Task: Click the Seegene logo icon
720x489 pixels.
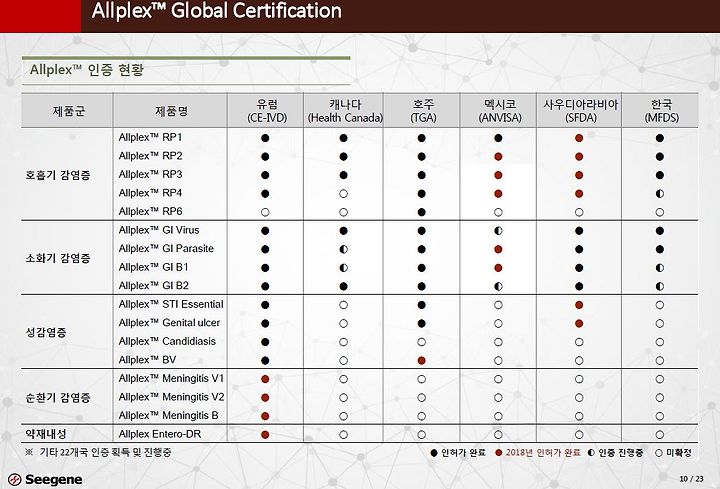Action: tap(14, 480)
